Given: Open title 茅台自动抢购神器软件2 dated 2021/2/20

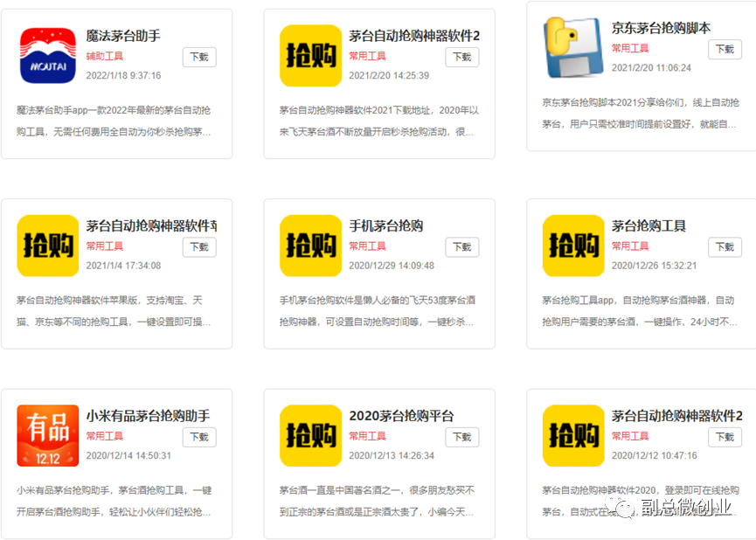Looking at the screenshot, I should [414, 36].
